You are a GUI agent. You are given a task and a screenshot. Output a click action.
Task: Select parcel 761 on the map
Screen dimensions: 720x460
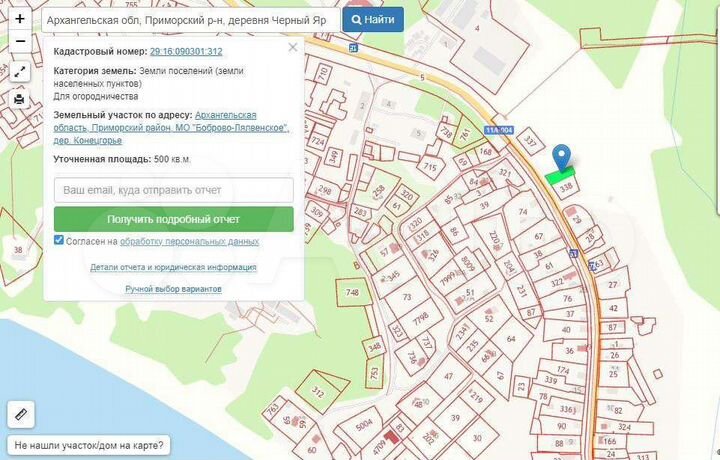(x=465, y=135)
